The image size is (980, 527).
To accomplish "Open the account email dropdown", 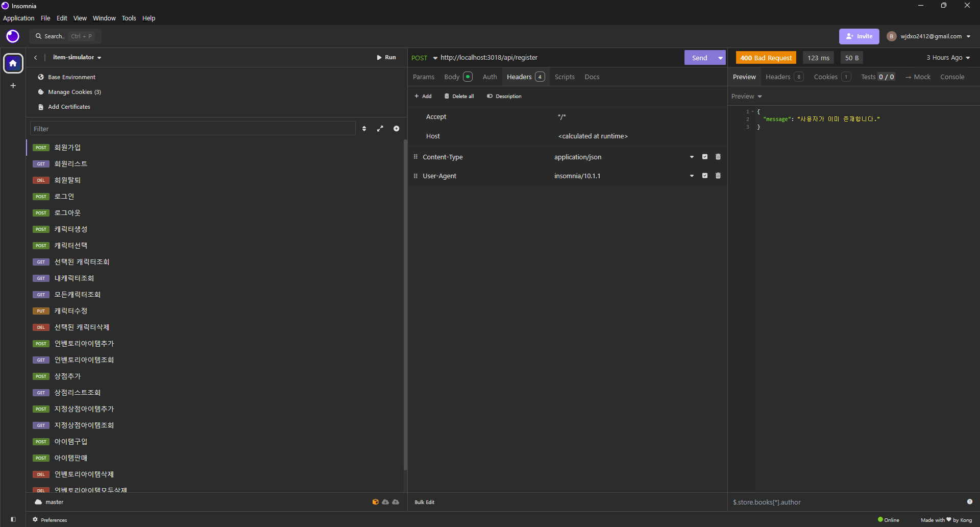I will (x=929, y=36).
